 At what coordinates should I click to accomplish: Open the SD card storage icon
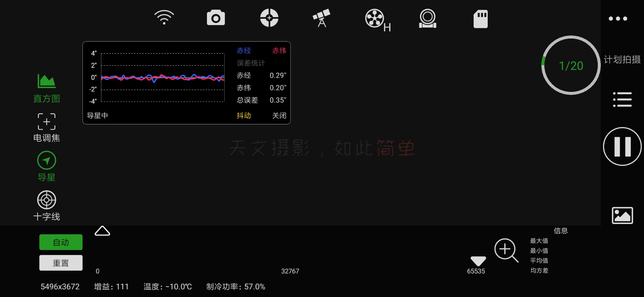tap(480, 19)
